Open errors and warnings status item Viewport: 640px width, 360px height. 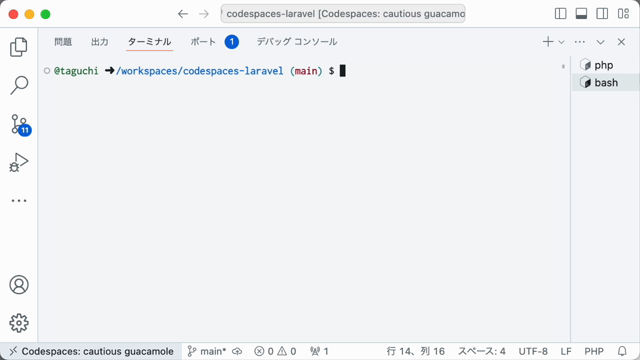tap(275, 351)
